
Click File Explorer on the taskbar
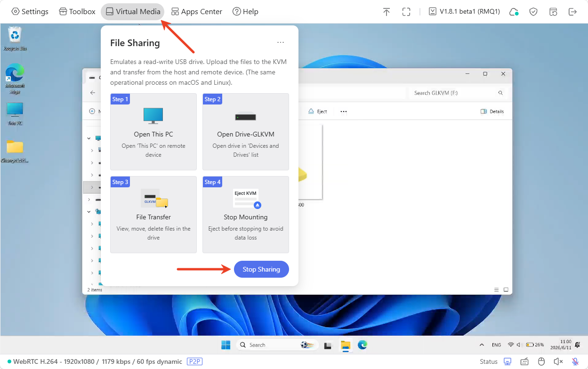click(x=346, y=345)
